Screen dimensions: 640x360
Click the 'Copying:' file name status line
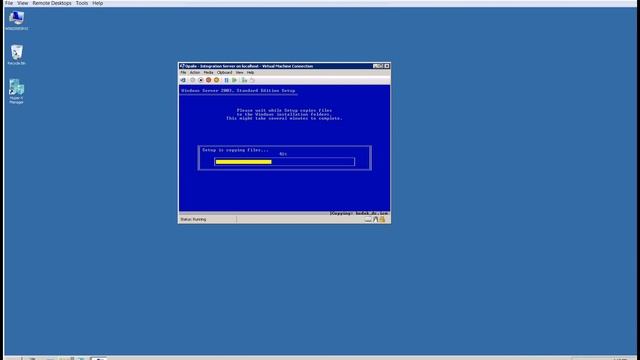pyautogui.click(x=359, y=213)
